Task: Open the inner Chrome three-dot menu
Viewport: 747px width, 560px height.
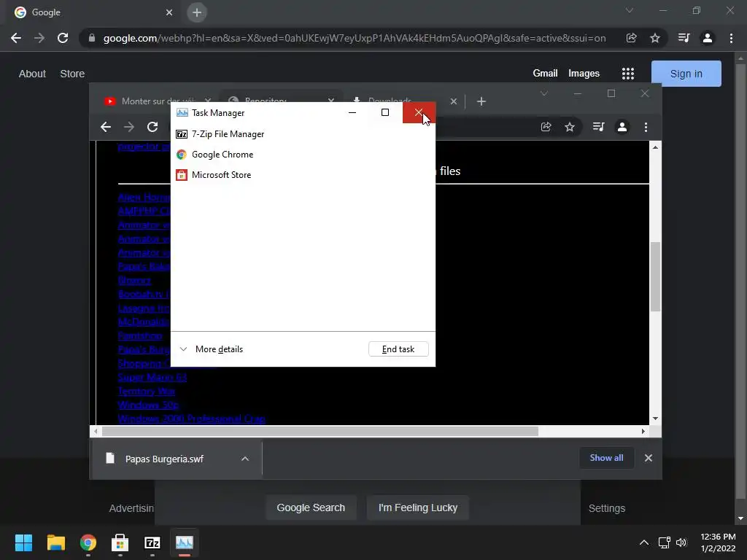Action: coord(646,127)
